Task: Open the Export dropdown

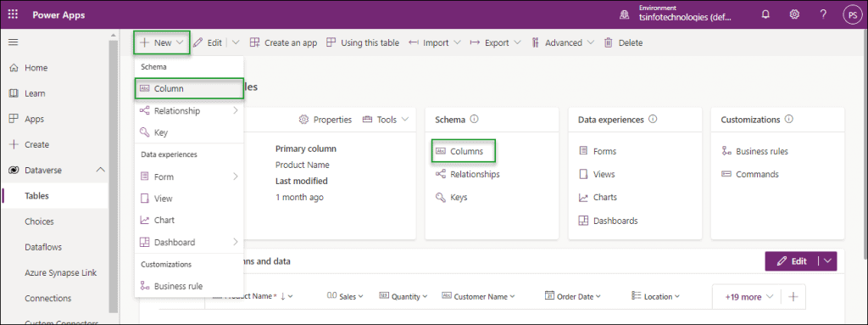Action: tap(495, 42)
